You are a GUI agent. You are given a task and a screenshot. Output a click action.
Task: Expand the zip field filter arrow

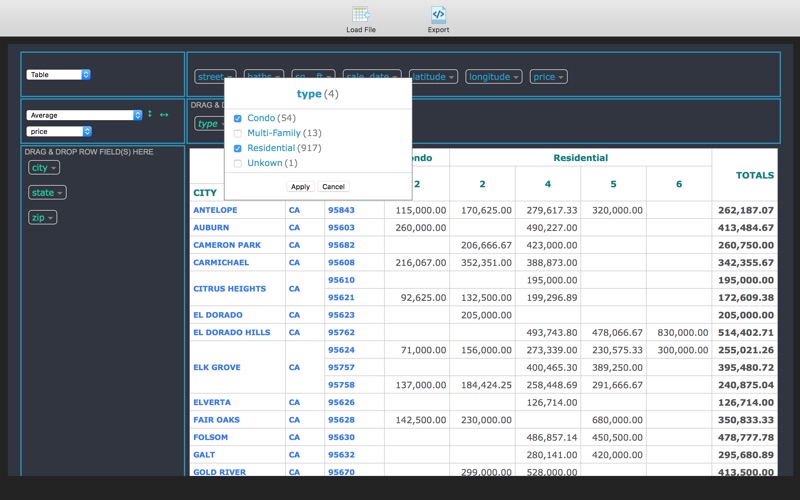pos(50,218)
